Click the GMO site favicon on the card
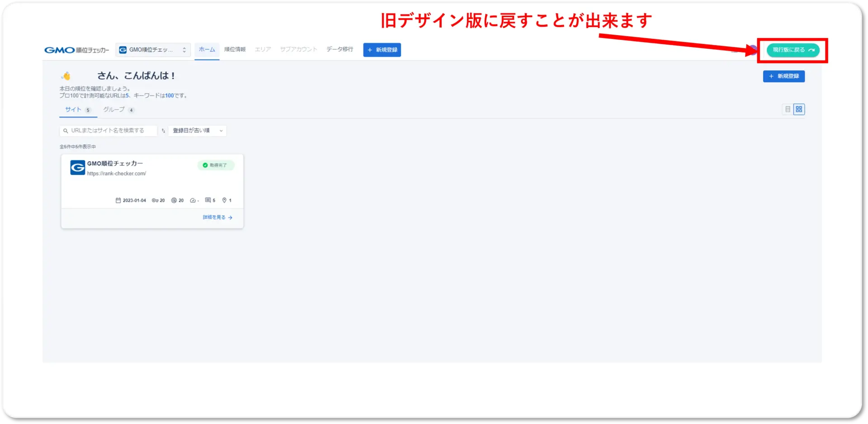 pos(77,168)
